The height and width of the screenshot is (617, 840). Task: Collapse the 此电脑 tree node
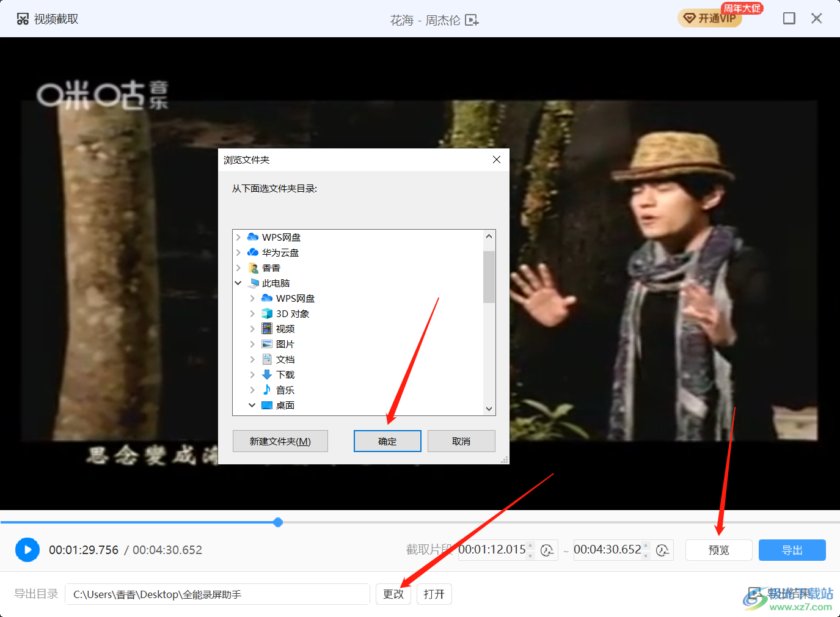(x=238, y=283)
